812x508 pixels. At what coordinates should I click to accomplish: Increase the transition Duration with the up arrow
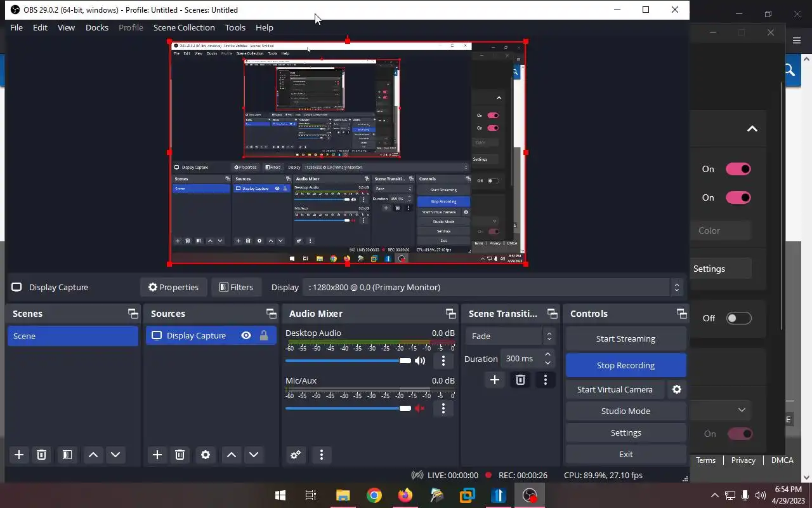[548, 354]
